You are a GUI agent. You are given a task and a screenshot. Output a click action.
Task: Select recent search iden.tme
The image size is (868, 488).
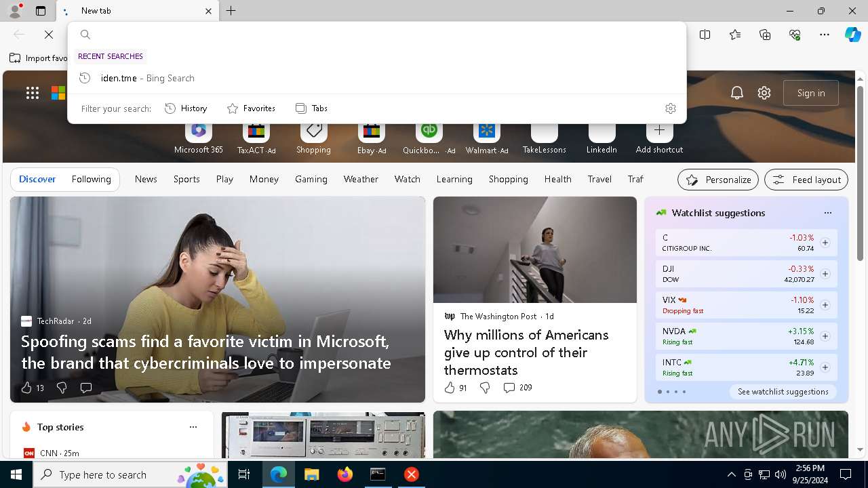tap(377, 78)
